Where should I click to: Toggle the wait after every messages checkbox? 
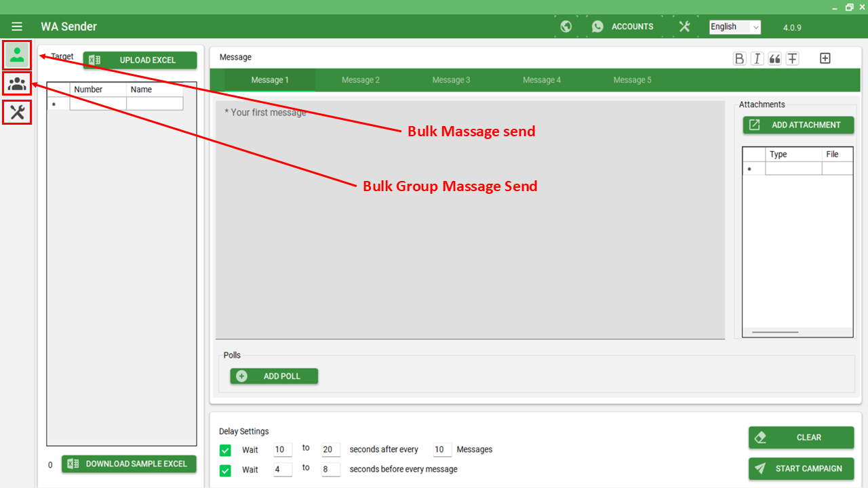225,450
